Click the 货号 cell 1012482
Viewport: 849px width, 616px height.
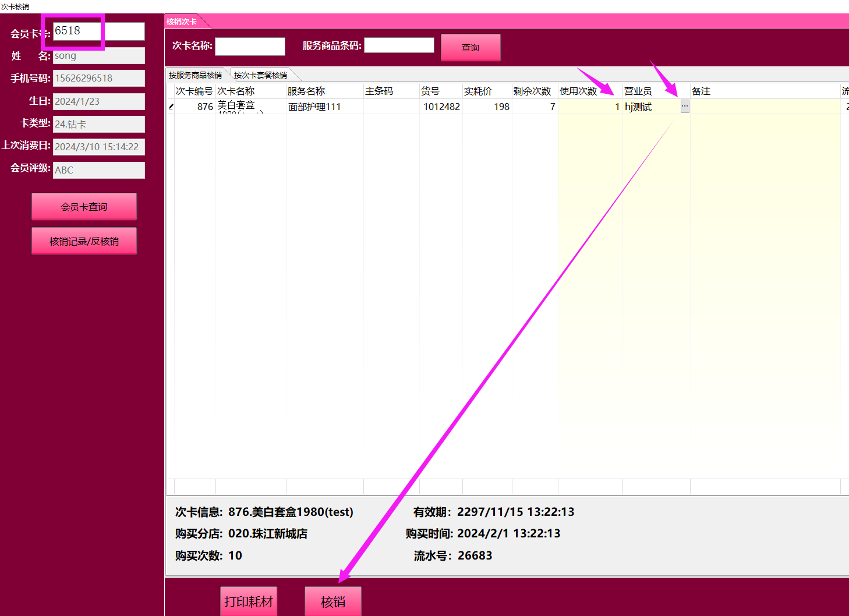coord(441,107)
